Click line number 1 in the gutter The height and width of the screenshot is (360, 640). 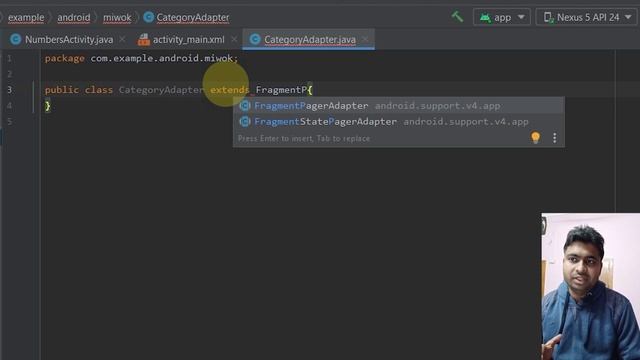[x=9, y=58]
